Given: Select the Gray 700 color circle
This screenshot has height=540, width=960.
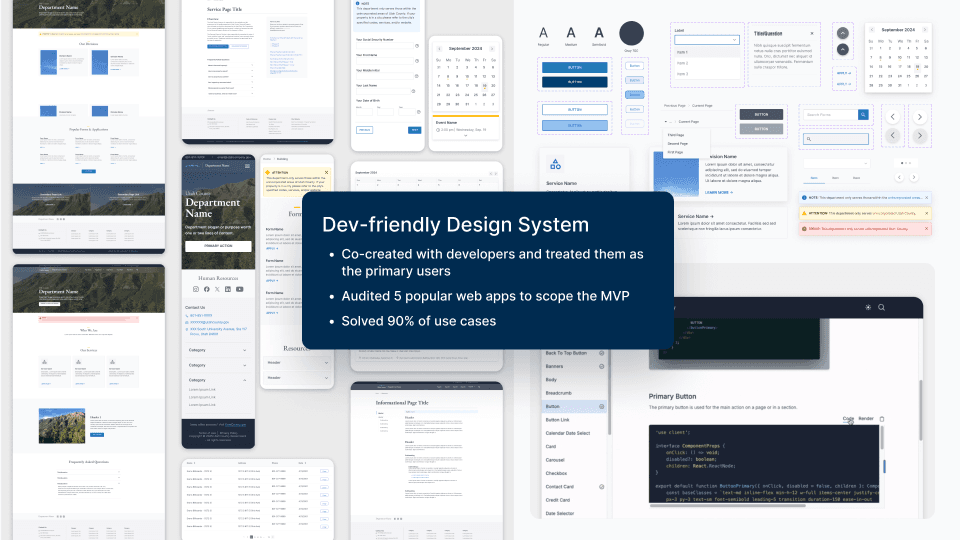Looking at the screenshot, I should pyautogui.click(x=631, y=33).
